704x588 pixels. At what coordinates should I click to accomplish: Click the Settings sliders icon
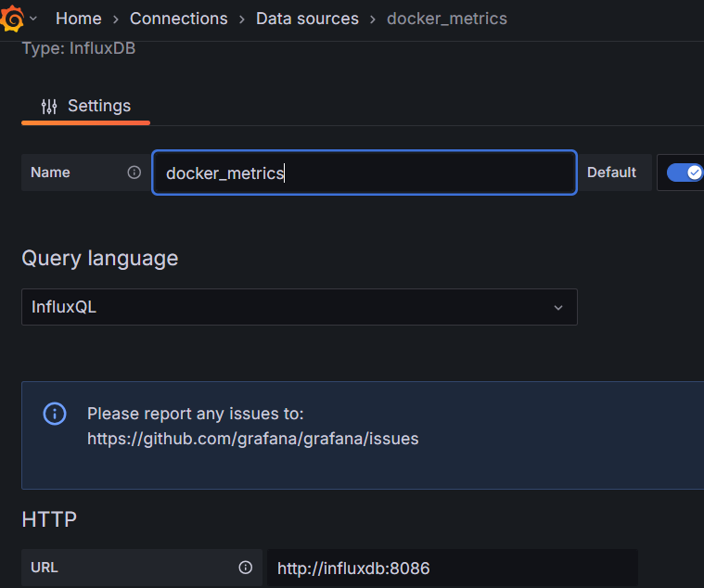click(x=49, y=107)
